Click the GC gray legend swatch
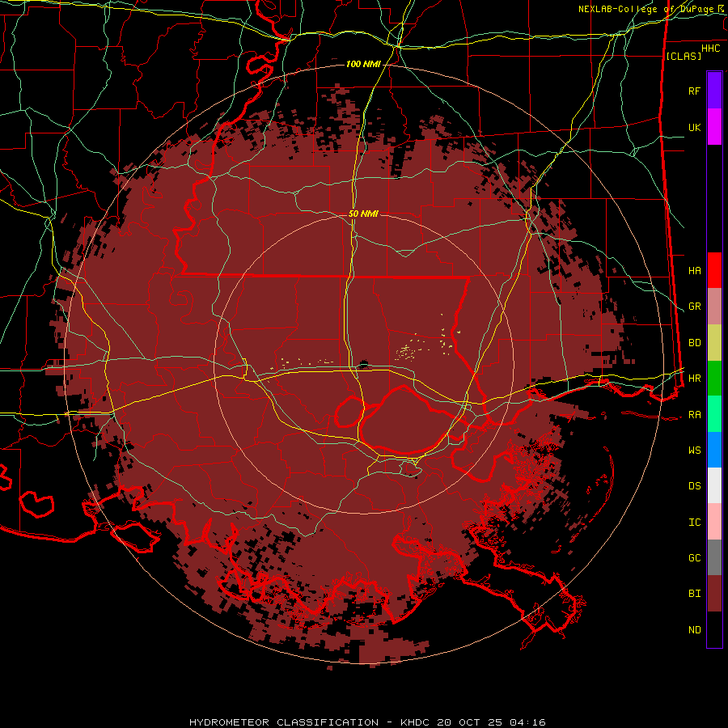 coord(714,557)
